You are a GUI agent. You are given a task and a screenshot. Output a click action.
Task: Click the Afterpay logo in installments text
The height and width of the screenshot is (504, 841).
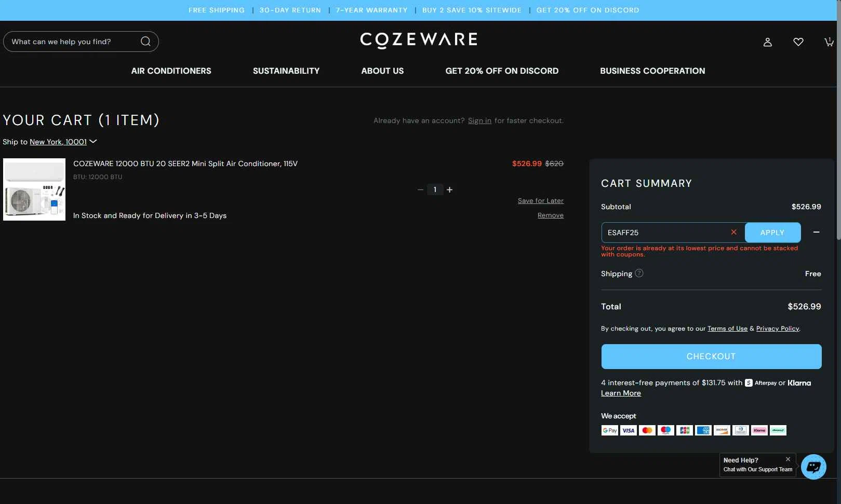pyautogui.click(x=760, y=383)
